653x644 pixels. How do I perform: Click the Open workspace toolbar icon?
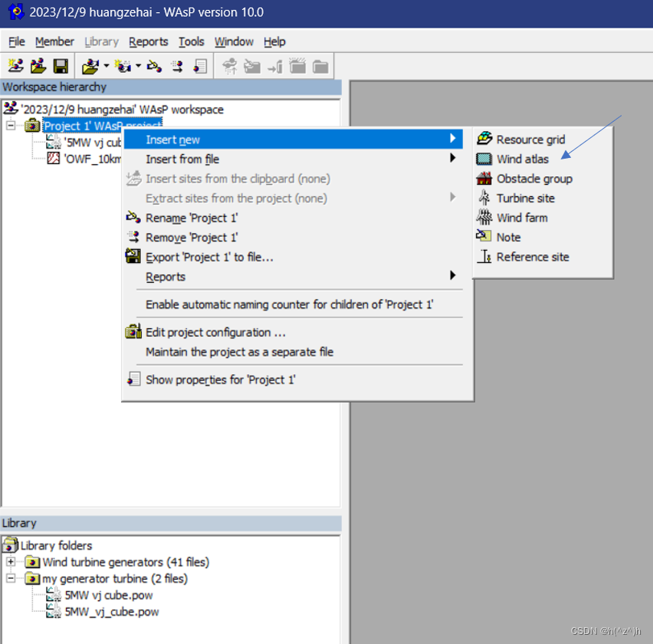(x=38, y=66)
